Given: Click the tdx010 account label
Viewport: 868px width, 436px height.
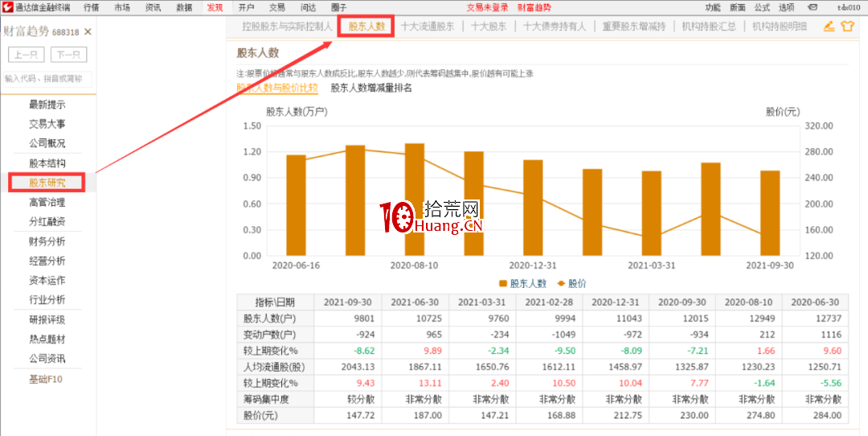Looking at the screenshot, I should point(849,8).
